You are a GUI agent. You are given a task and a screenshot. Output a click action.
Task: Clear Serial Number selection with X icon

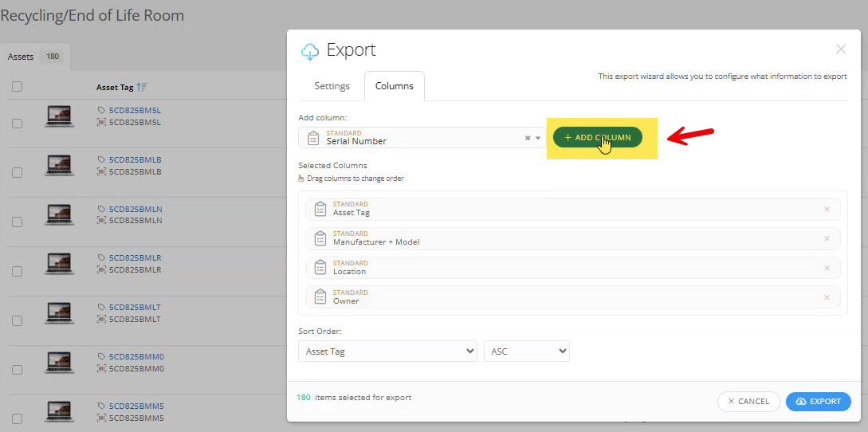(x=528, y=138)
